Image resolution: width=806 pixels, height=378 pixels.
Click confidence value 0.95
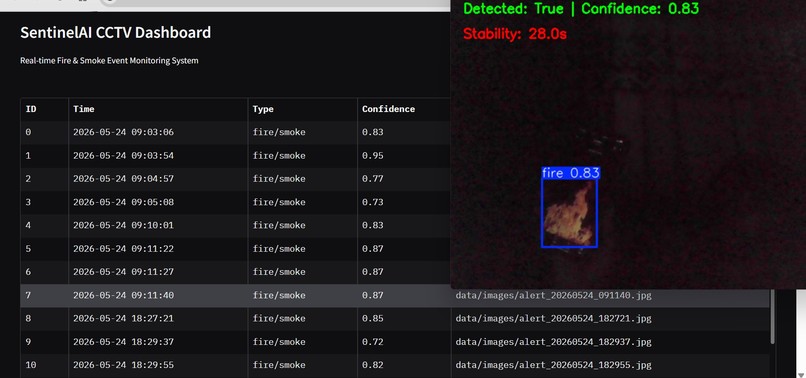[x=373, y=155]
